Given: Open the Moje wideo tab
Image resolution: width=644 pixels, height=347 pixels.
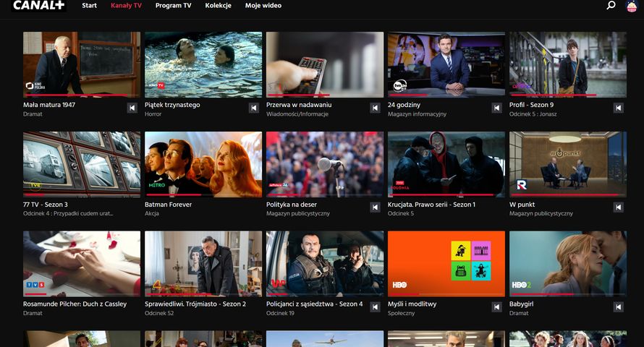Looking at the screenshot, I should click(x=263, y=5).
